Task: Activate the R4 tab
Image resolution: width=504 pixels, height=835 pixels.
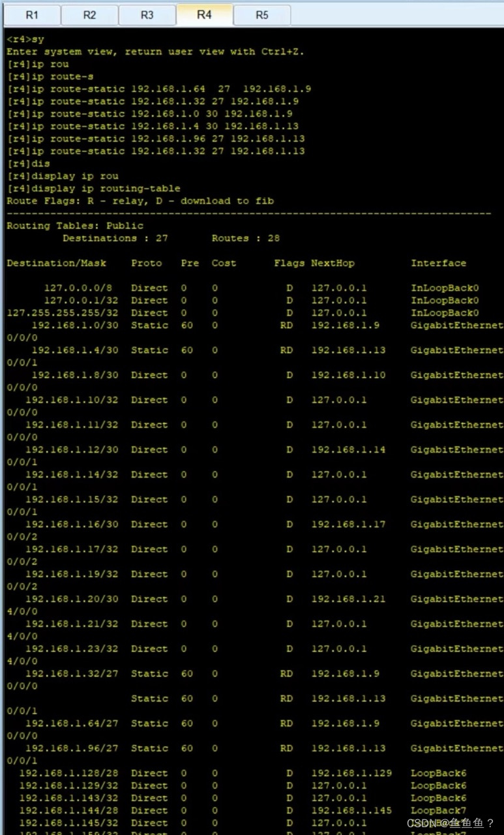Action: [x=204, y=14]
